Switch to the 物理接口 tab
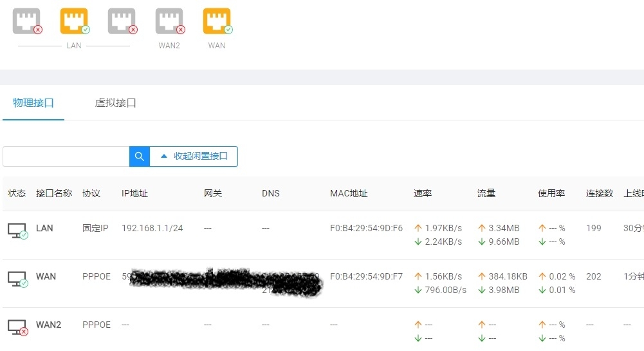 33,103
